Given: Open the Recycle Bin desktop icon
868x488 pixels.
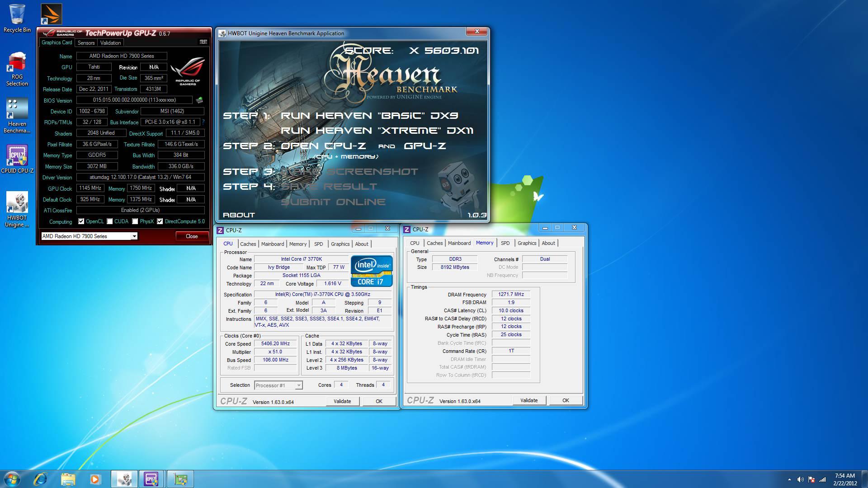Looking at the screenshot, I should 17,19.
